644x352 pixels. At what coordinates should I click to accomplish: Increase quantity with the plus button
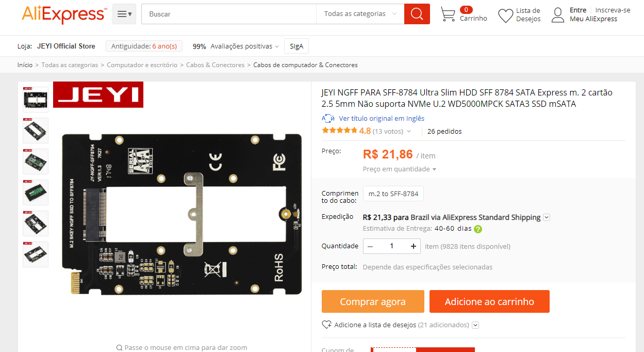tap(414, 246)
